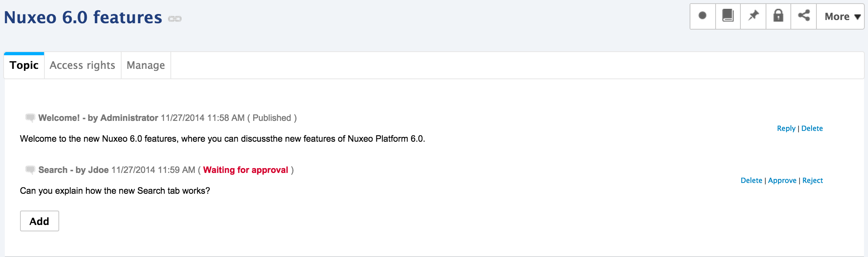Click speech bubble icon beside Welcome! post
868x257 pixels.
pos(30,118)
